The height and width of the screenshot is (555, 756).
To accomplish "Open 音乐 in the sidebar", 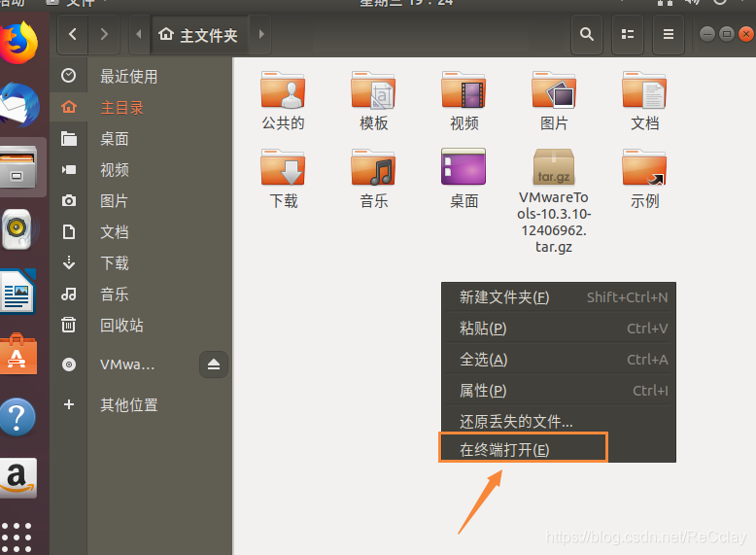I will pyautogui.click(x=141, y=295).
